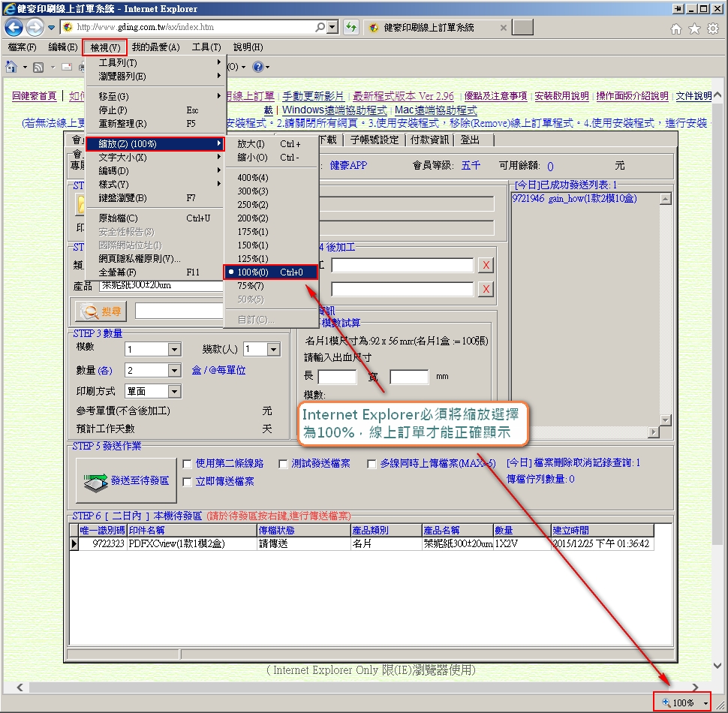Open 數量(各) dropdown
This screenshot has width=728, height=713.
point(175,371)
